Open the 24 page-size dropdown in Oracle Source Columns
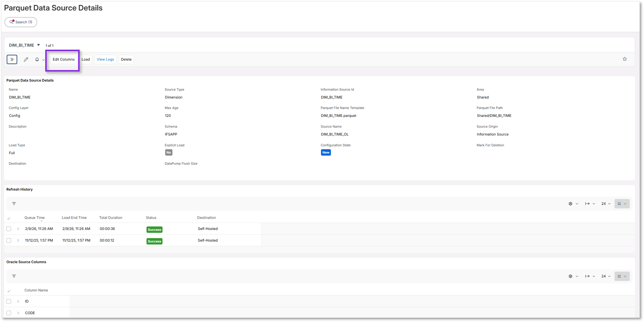 (606, 276)
